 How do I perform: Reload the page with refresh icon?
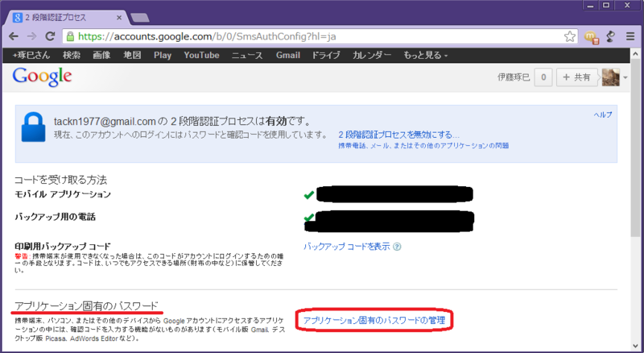[50, 36]
